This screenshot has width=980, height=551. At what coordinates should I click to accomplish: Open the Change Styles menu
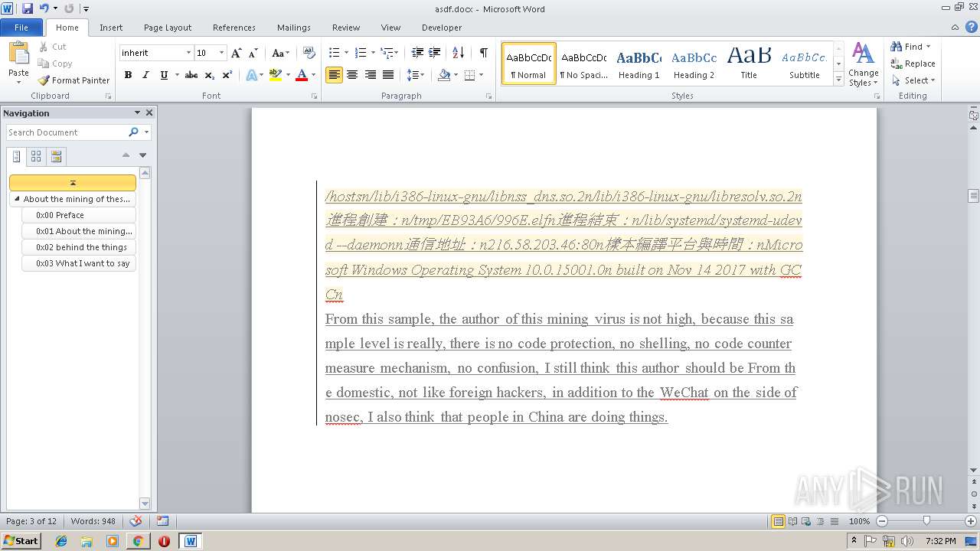[863, 64]
